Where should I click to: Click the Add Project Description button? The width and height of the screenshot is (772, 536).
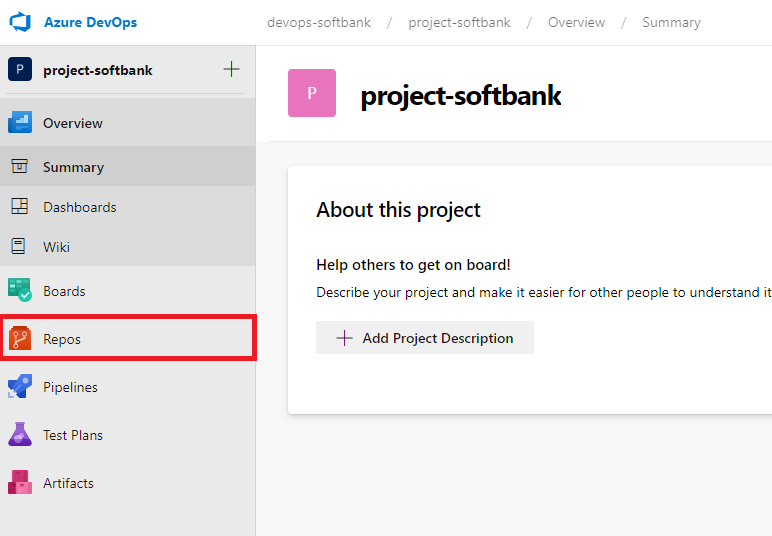425,338
